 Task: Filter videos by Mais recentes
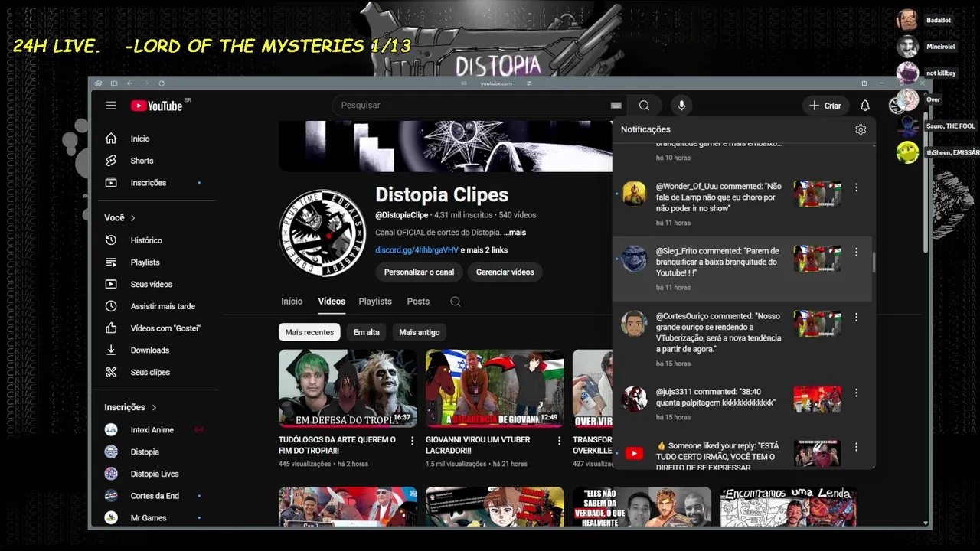pyautogui.click(x=309, y=332)
